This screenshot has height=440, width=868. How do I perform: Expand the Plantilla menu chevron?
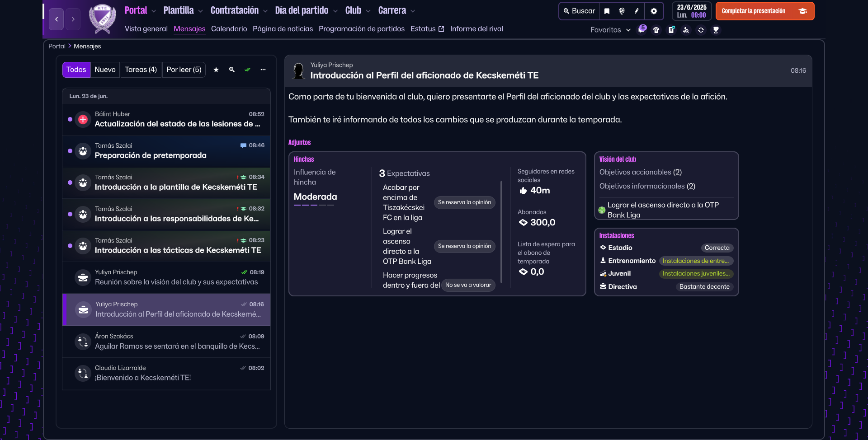click(200, 11)
